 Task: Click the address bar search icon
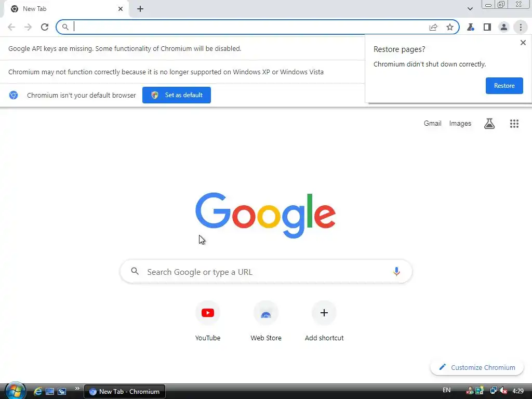pyautogui.click(x=65, y=27)
